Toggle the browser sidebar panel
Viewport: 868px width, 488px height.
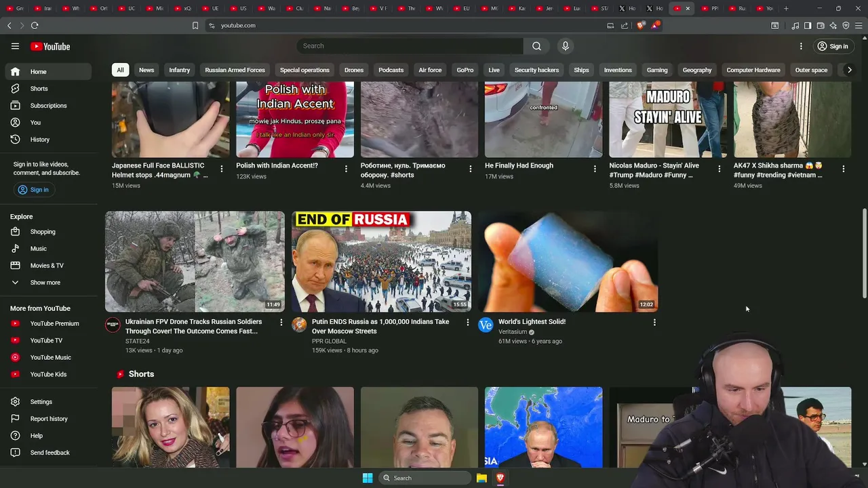point(808,26)
